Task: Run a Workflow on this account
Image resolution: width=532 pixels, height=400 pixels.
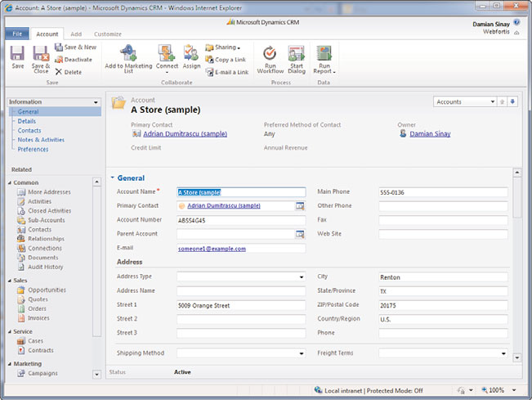Action: (270, 60)
